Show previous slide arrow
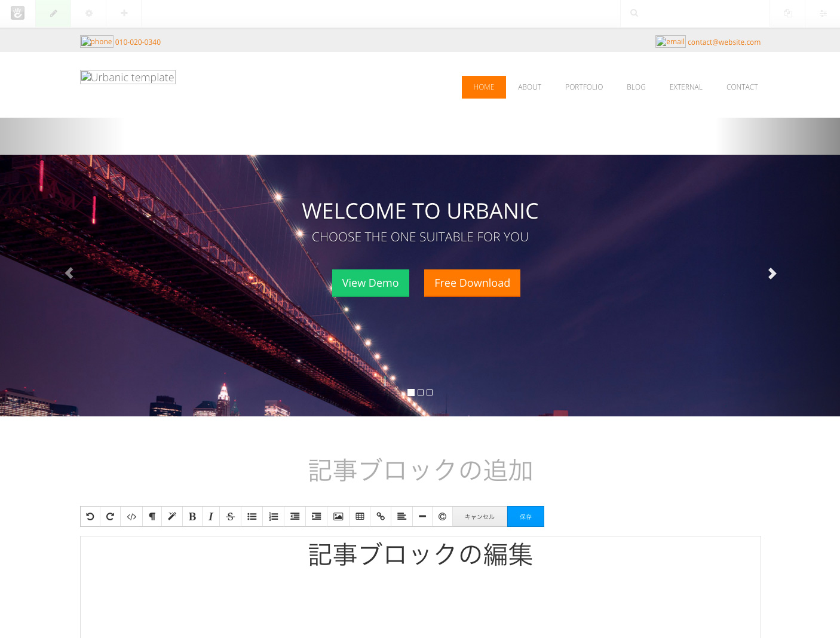Screen dimensions: 840x638 pos(69,273)
